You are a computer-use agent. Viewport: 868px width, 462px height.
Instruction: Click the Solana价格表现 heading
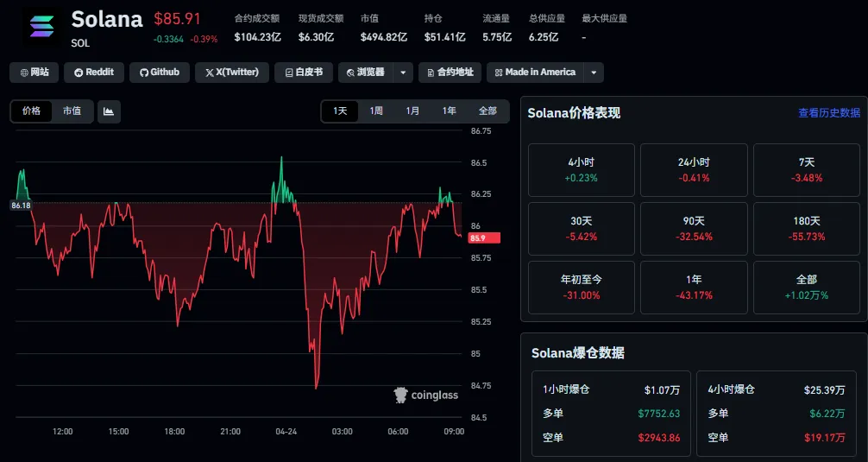click(574, 113)
